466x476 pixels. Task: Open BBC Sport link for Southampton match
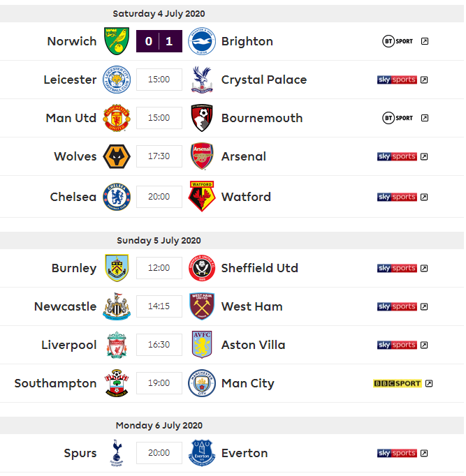tap(398, 383)
